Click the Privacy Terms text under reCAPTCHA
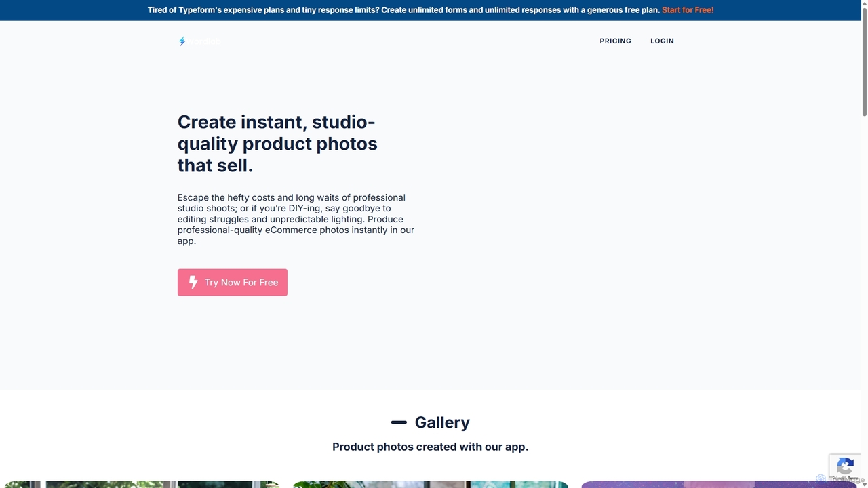This screenshot has width=868, height=488. pyautogui.click(x=845, y=479)
